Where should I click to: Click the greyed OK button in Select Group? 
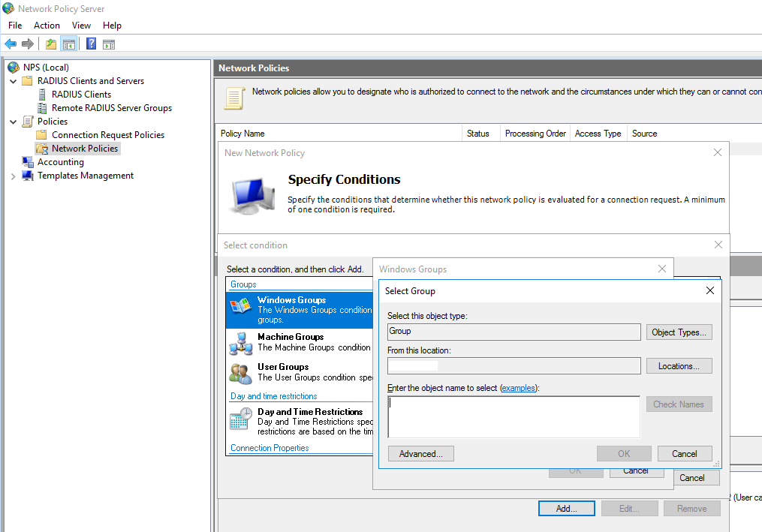624,454
